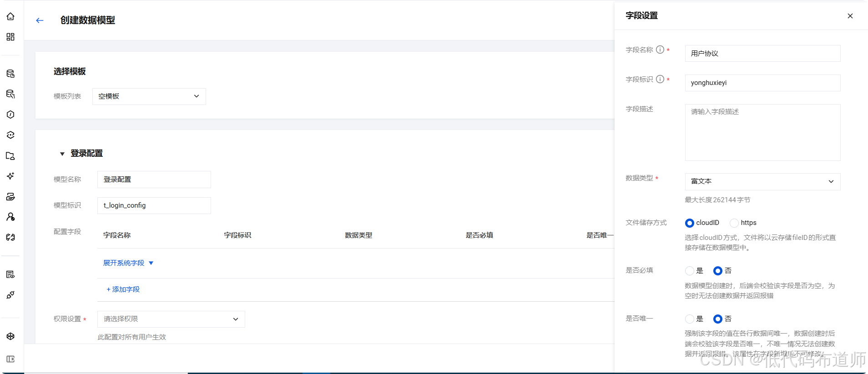The image size is (868, 374).
Task: Collapse the 登录配置 section triangle
Action: 62,154
